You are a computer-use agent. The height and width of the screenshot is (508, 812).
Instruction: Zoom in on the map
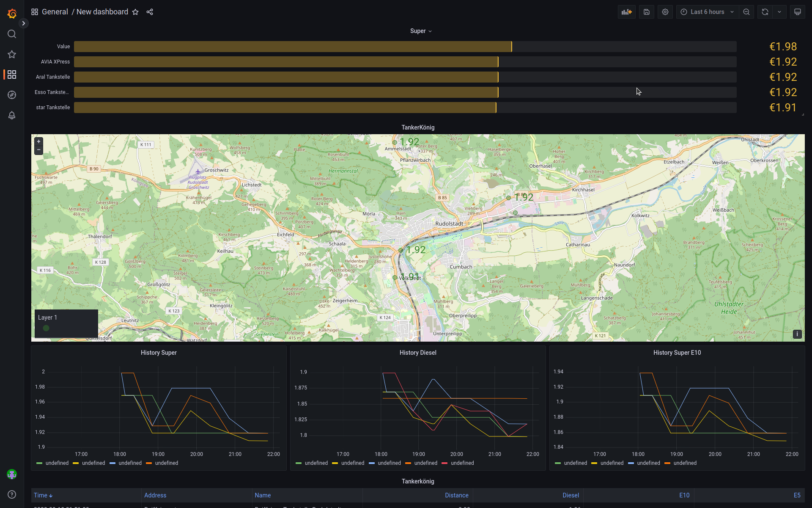tap(38, 142)
